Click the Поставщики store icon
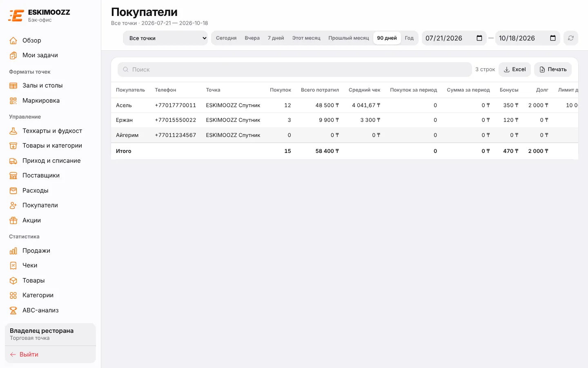588x368 pixels. (13, 175)
